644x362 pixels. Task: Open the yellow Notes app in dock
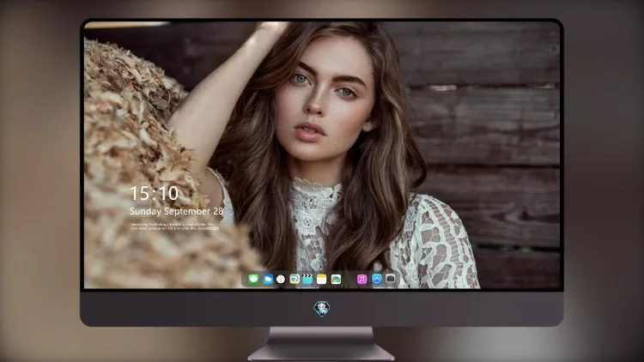tap(322, 280)
